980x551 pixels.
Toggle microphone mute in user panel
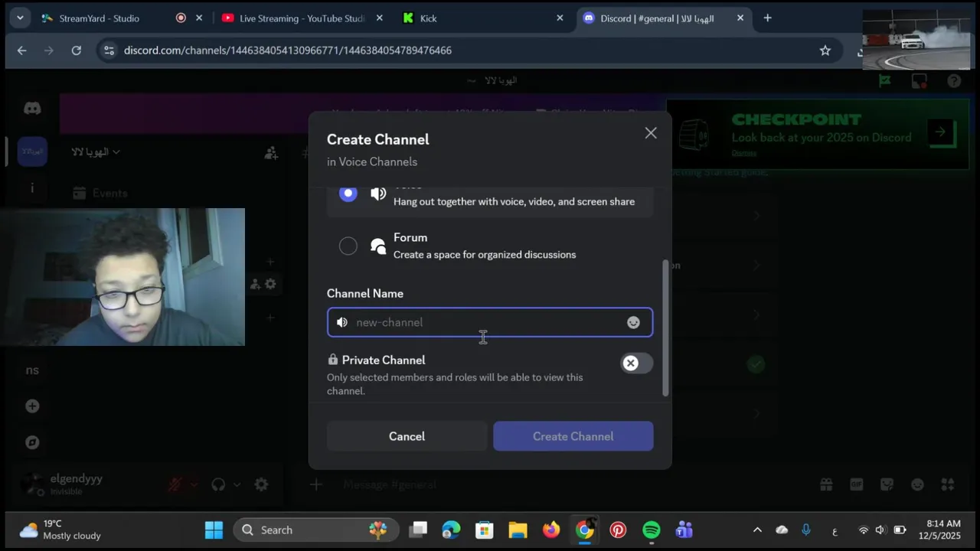tap(175, 484)
